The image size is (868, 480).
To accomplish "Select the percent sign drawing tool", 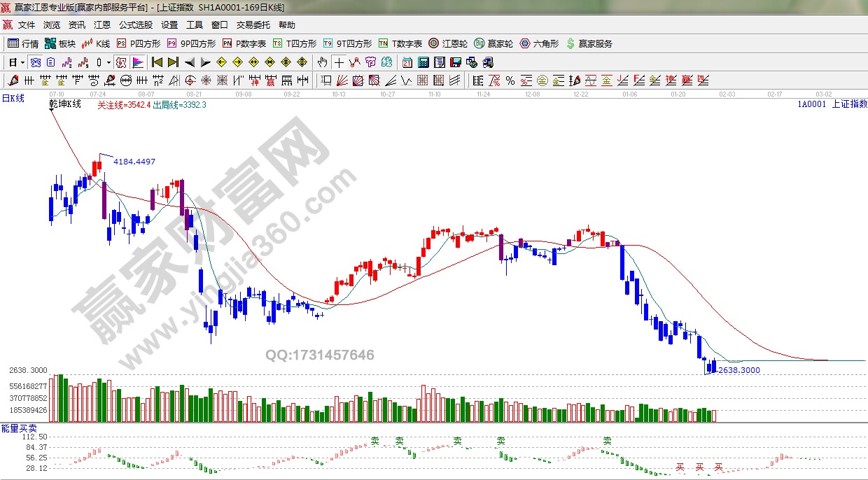I will pyautogui.click(x=510, y=80).
